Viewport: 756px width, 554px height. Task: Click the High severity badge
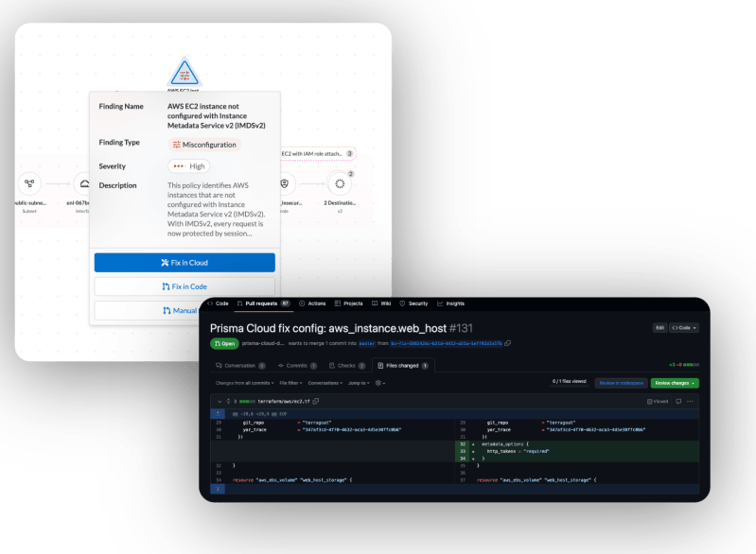189,166
